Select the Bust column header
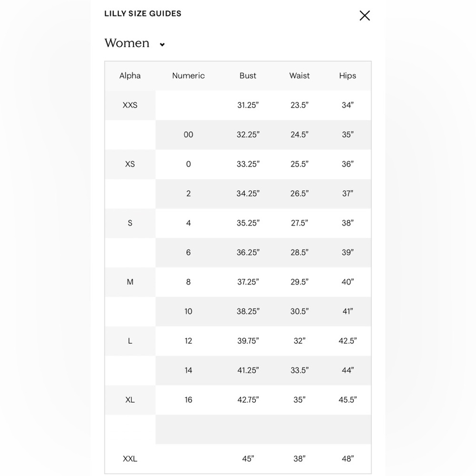 pos(248,76)
